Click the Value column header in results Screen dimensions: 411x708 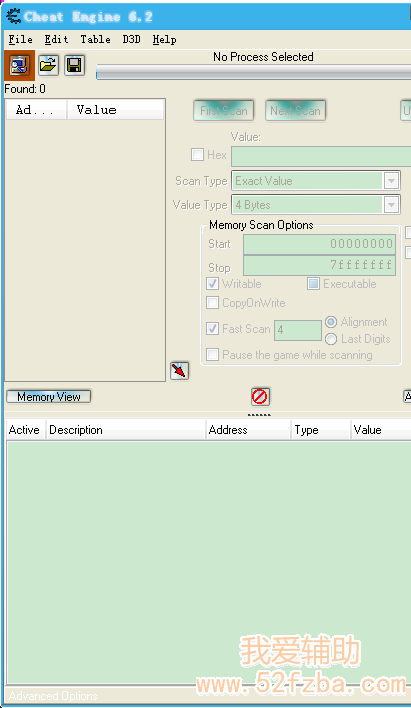point(116,110)
